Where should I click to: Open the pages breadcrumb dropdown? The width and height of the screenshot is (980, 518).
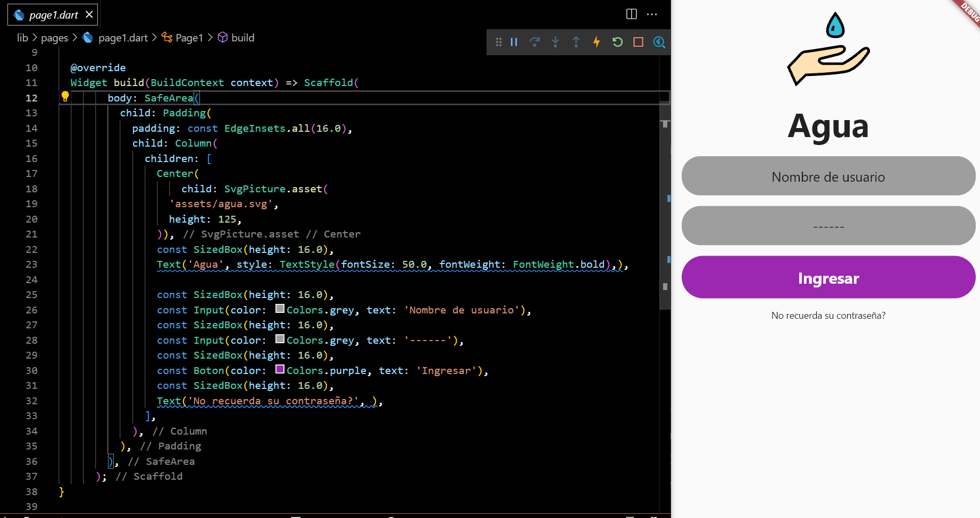(x=54, y=38)
